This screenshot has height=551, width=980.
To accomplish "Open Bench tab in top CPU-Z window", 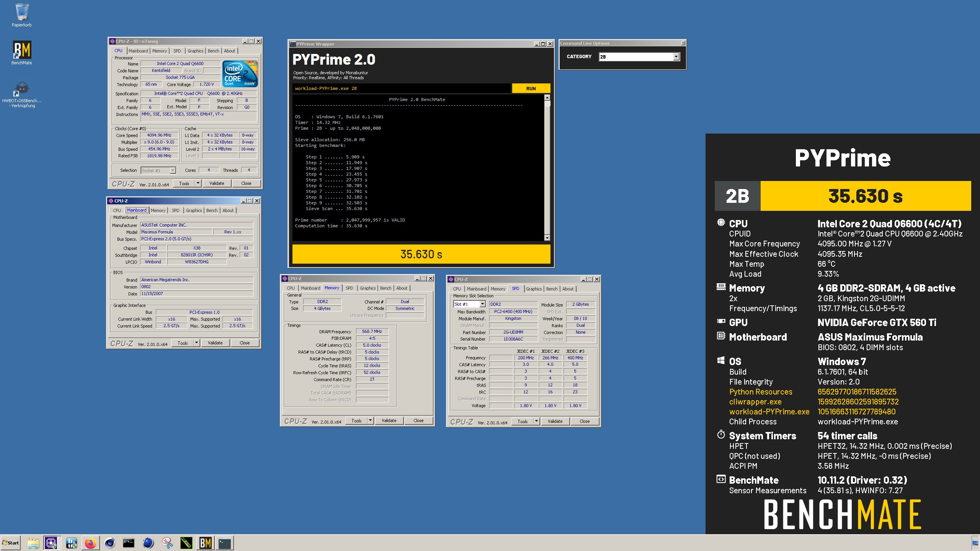I will (214, 51).
